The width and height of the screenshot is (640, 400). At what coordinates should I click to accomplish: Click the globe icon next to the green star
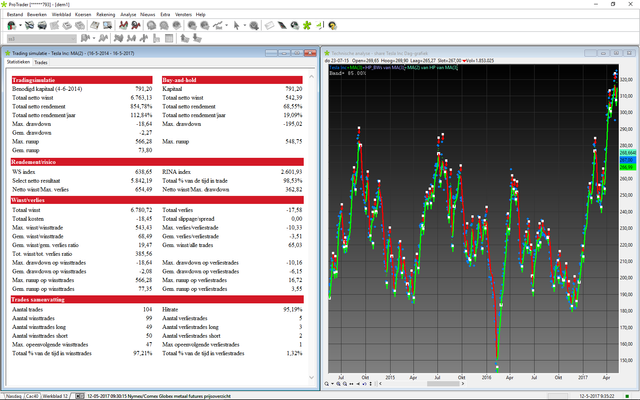pos(295,26)
